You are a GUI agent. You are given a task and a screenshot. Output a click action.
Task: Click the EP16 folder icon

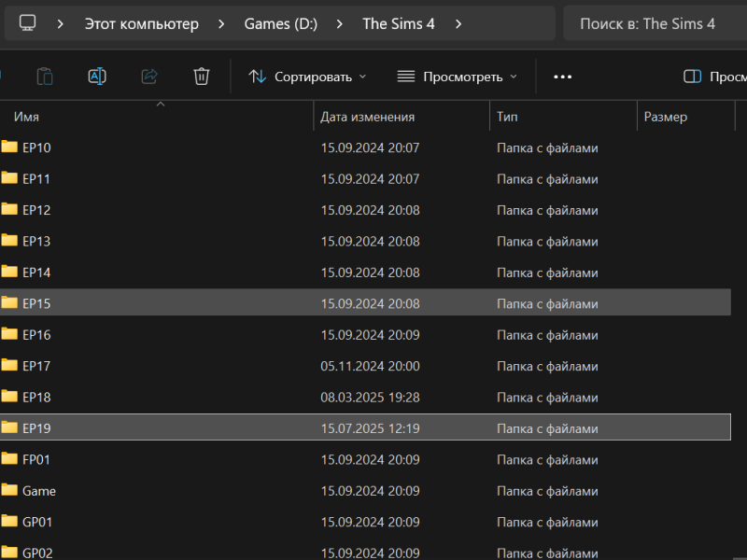click(x=9, y=334)
